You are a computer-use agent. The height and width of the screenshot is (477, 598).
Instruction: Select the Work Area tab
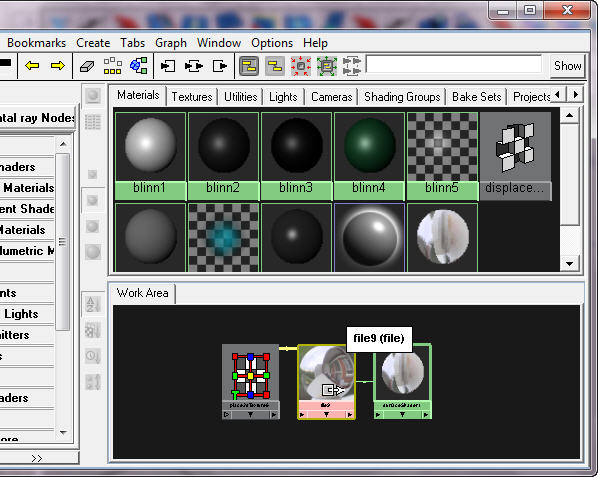tap(142, 293)
